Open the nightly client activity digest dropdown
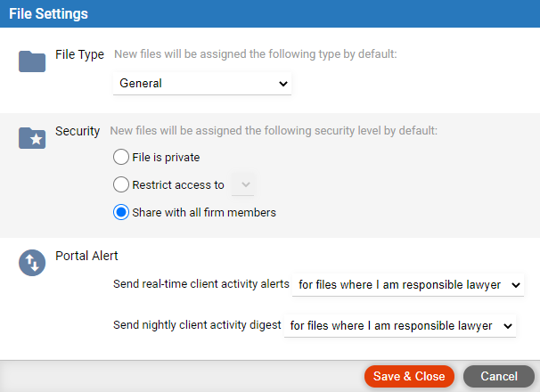 400,326
